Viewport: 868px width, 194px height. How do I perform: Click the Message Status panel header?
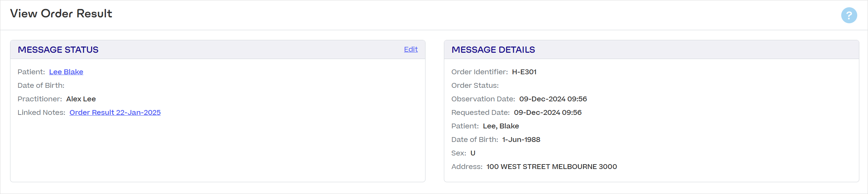pos(218,50)
